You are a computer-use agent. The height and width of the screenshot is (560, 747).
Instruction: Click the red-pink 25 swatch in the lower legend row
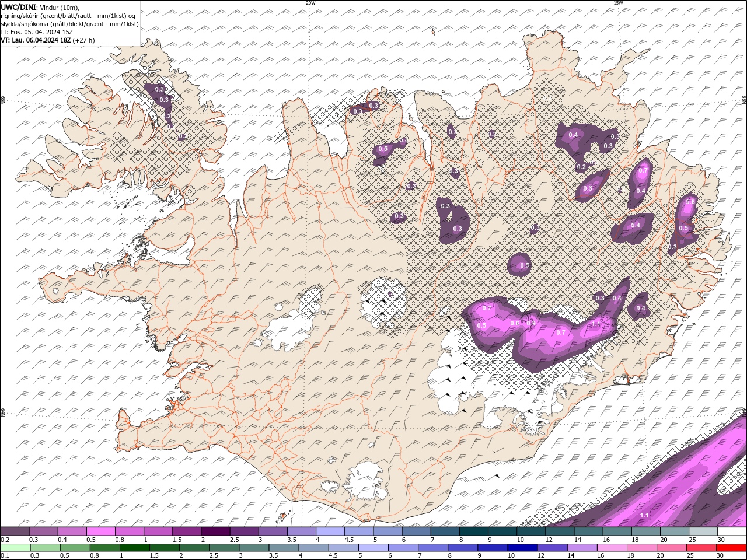tap(701, 548)
